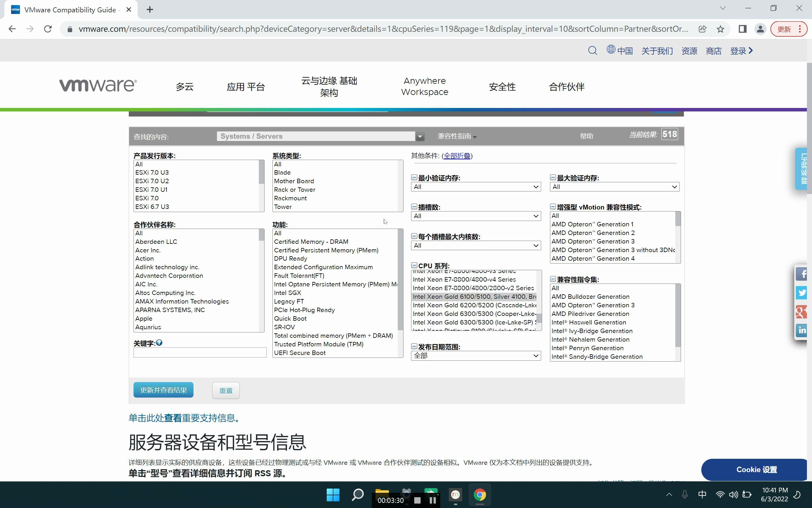
Task: Collapse the 发布日期范围 section toggle
Action: tap(414, 346)
